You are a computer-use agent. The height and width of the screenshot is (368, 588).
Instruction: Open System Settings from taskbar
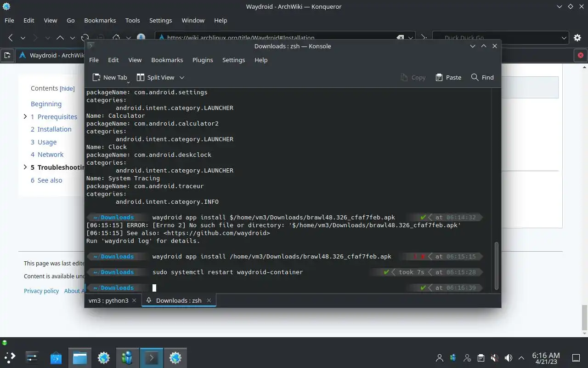pos(32,357)
